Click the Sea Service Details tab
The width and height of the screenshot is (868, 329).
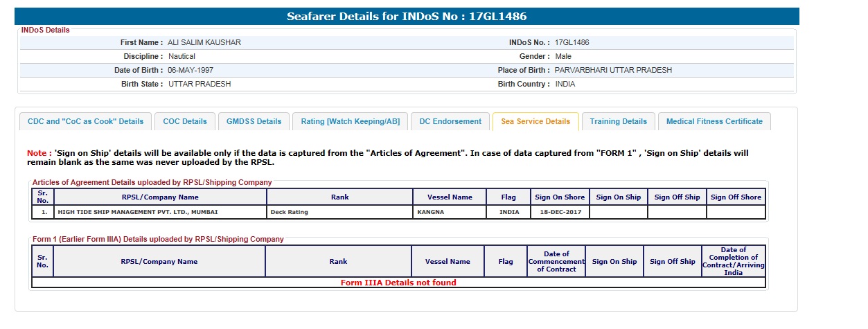[535, 121]
